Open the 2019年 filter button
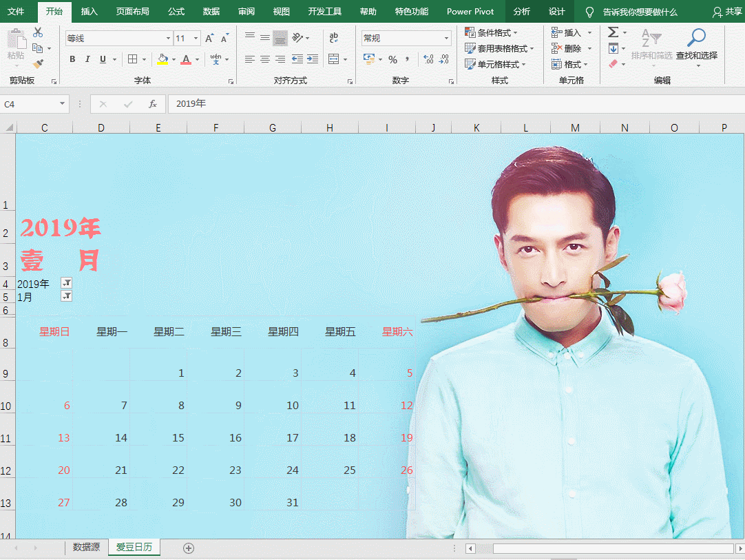Viewport: 745px width, 560px height. [67, 283]
